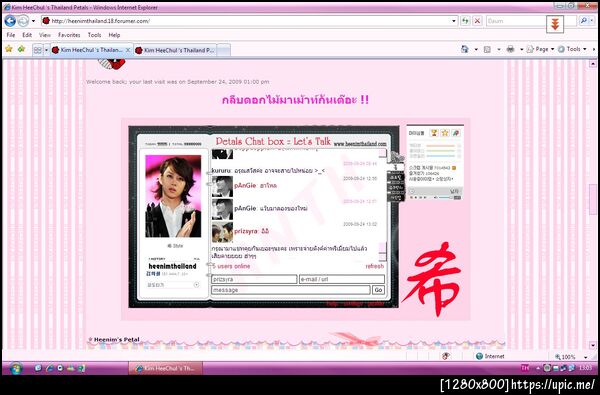Click the Internet Explorer quick launch icon
The image size is (600, 395).
click(x=49, y=368)
